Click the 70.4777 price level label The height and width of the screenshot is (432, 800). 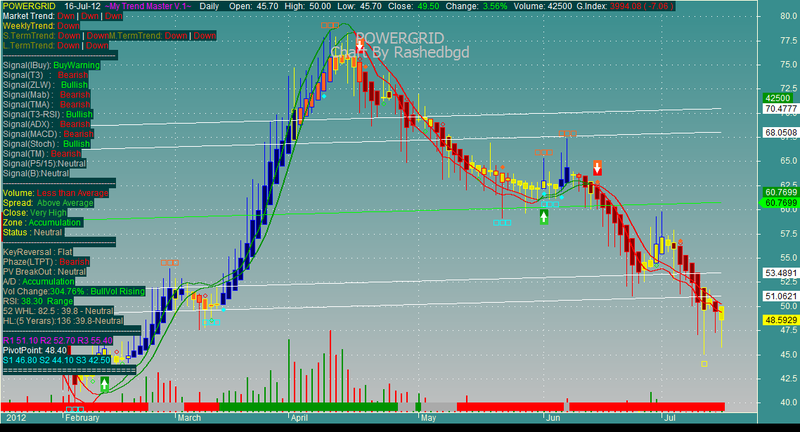click(780, 108)
